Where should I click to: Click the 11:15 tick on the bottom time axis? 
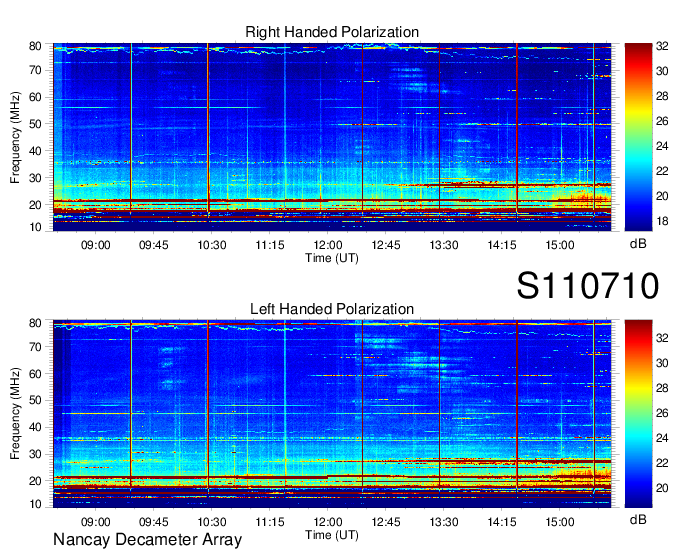coord(270,522)
